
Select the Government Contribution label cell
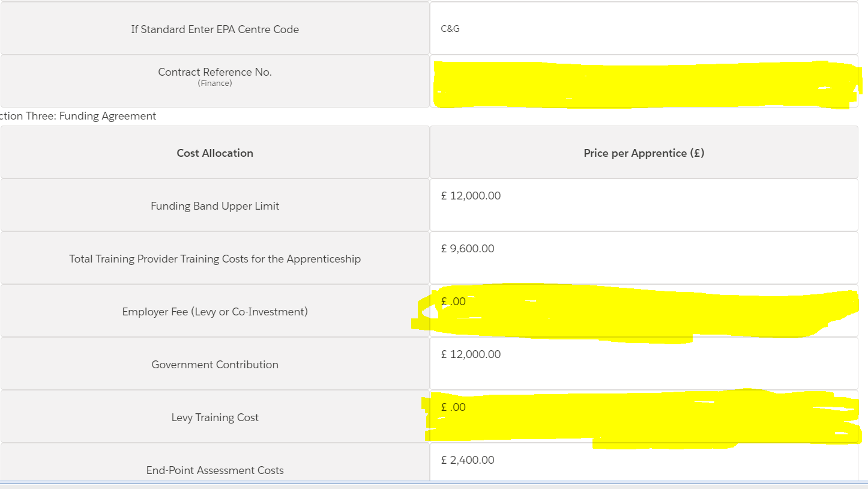[x=215, y=364]
